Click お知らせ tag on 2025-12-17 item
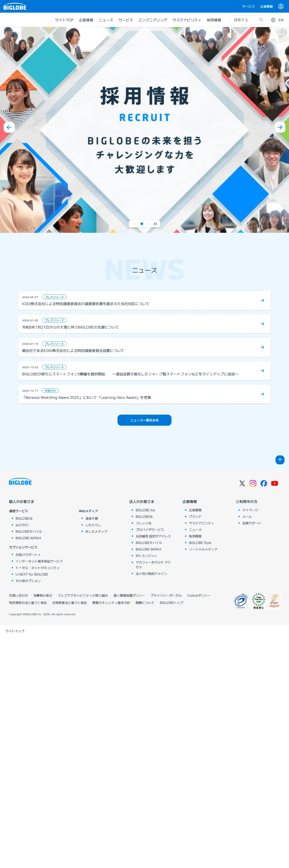Image resolution: width=289 pixels, height=868 pixels. pos(50,391)
